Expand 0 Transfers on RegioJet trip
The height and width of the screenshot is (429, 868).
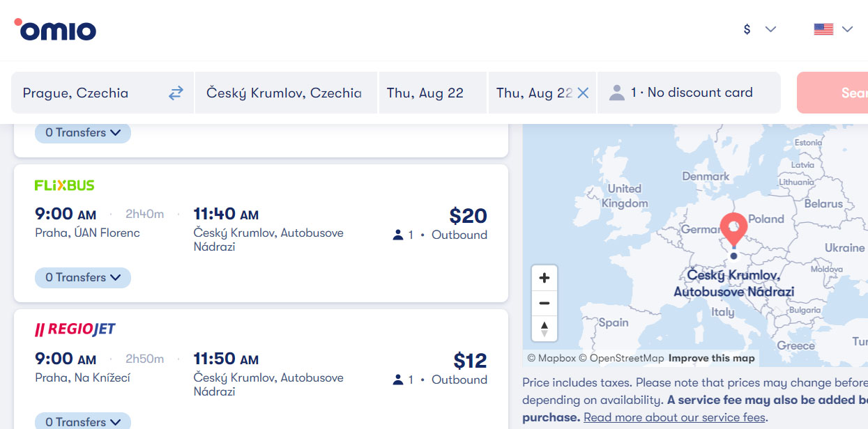click(83, 421)
